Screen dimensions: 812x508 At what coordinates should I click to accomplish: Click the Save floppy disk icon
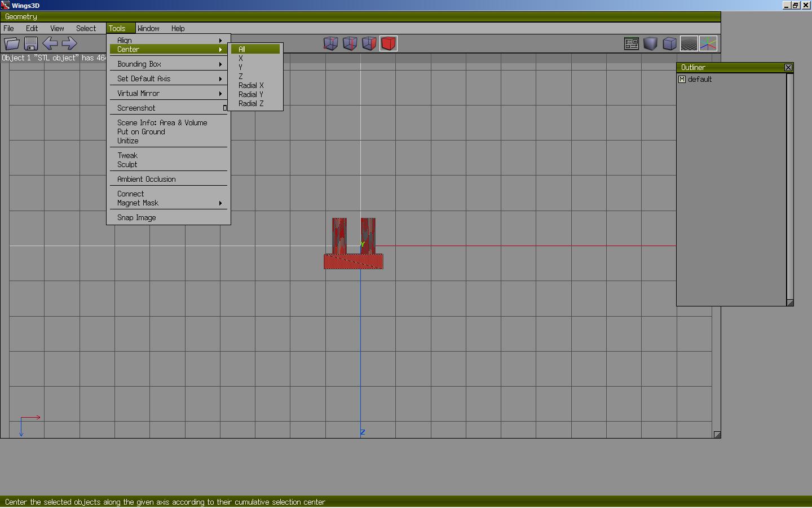click(x=31, y=43)
